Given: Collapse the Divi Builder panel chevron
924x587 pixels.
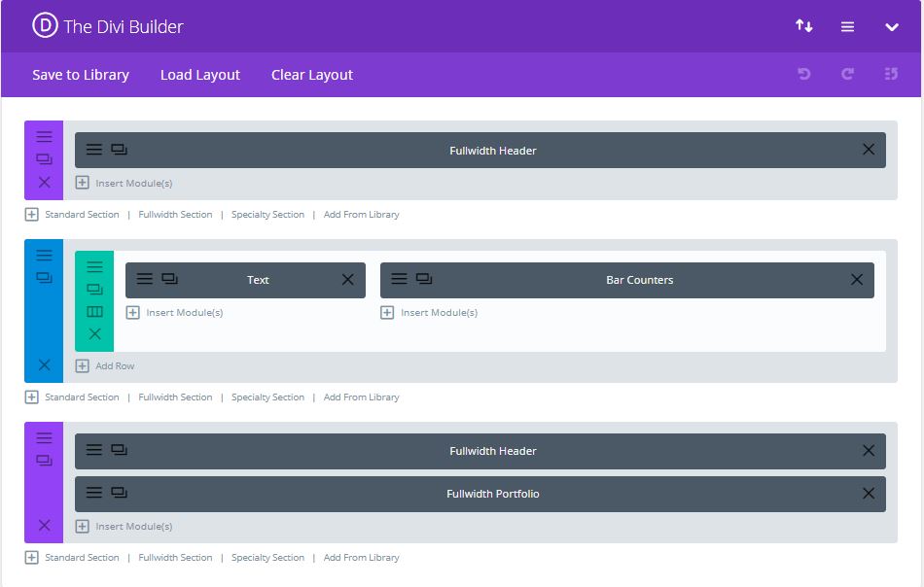Looking at the screenshot, I should [x=892, y=27].
